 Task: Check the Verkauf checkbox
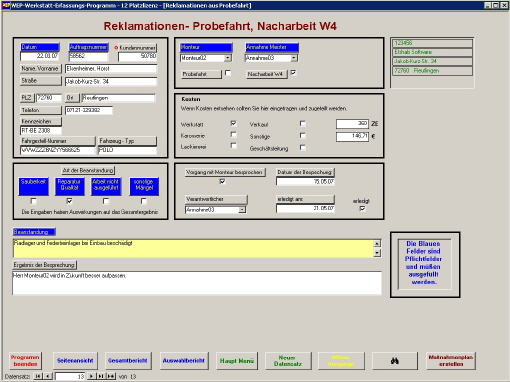coord(303,124)
